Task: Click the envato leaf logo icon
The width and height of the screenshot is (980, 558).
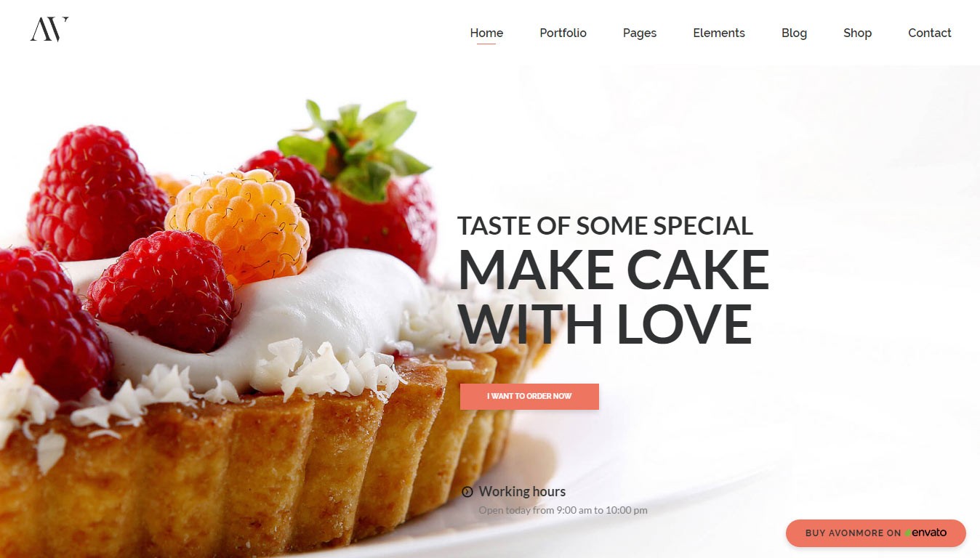Action: 908,533
